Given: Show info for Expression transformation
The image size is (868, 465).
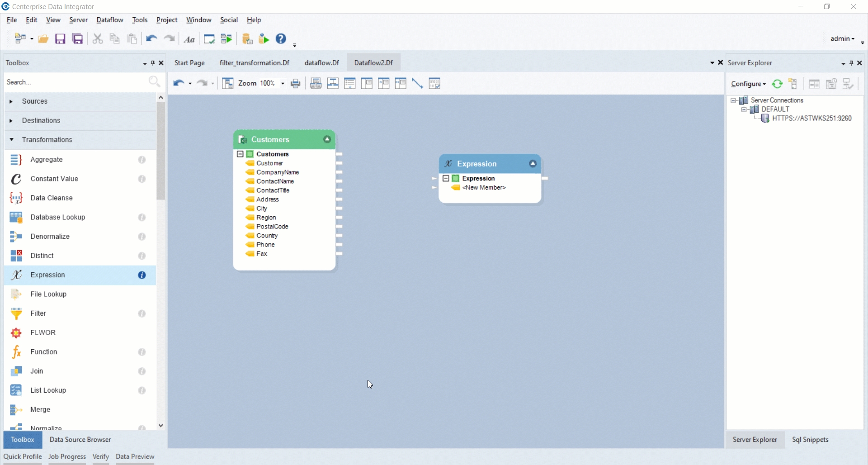Looking at the screenshot, I should pos(142,275).
